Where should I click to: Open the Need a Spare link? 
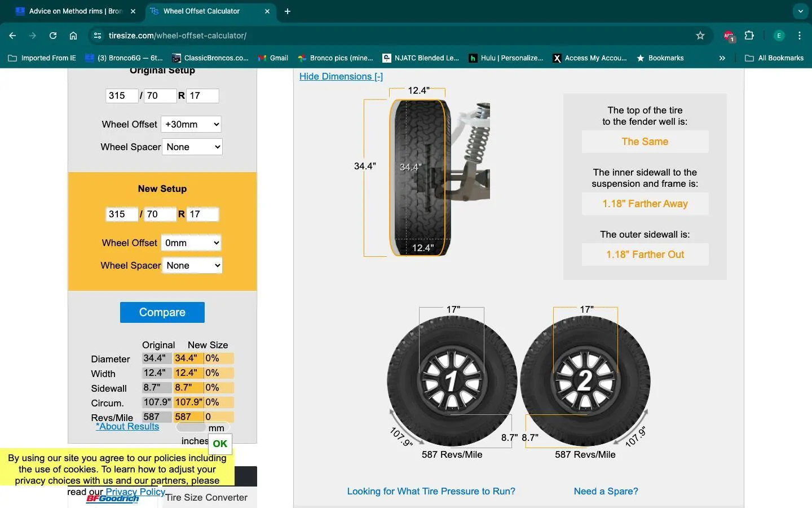pos(606,491)
